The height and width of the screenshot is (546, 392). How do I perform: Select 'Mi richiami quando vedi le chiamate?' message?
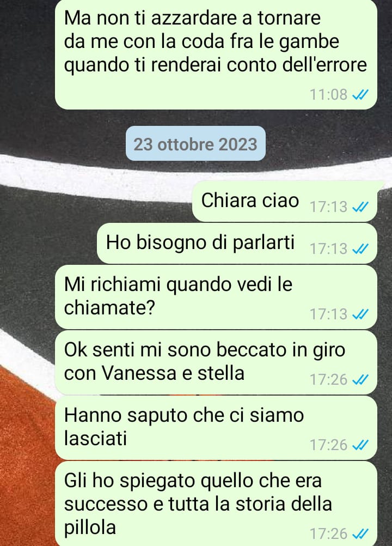(216, 297)
